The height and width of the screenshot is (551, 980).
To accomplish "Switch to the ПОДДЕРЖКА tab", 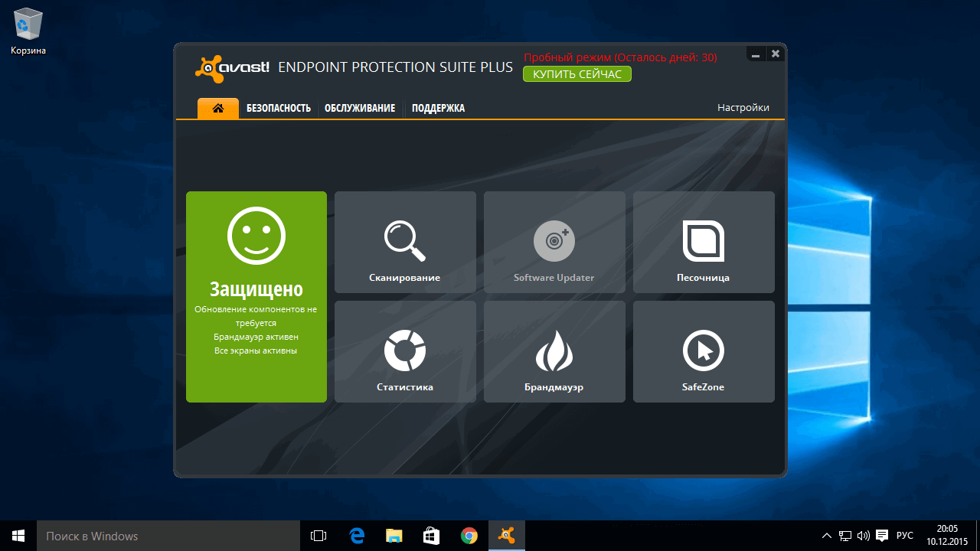I will 438,108.
